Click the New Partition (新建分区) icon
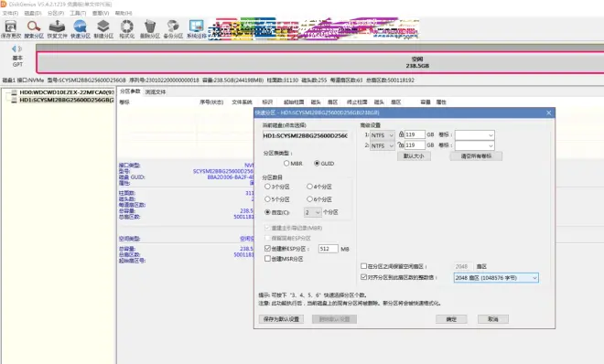The width and height of the screenshot is (604, 364). 103,29
